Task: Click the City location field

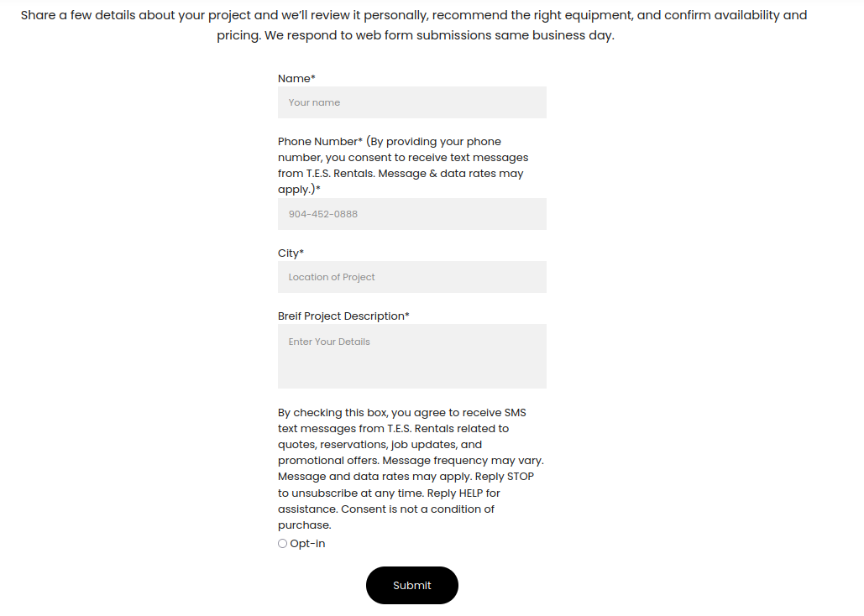Action: coord(411,277)
